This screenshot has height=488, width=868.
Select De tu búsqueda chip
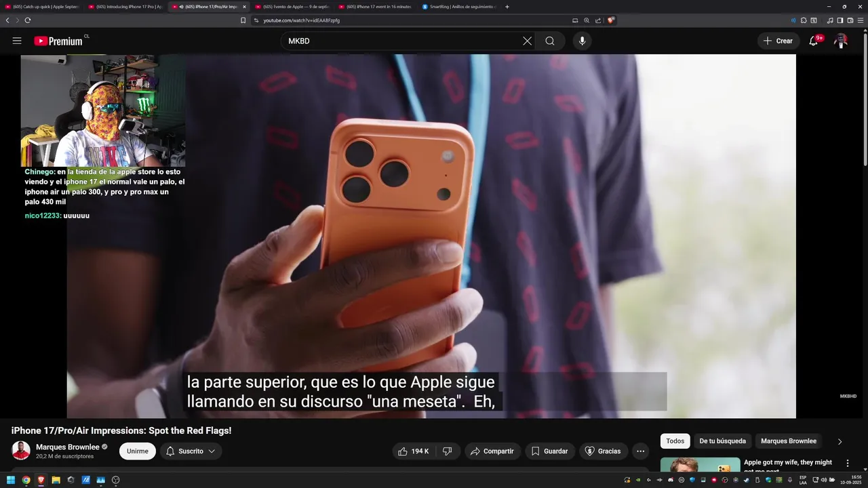pos(723,441)
